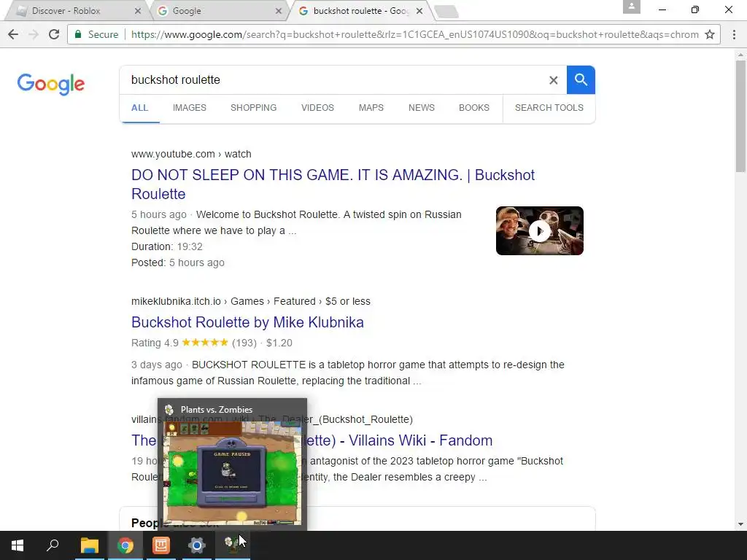Open File Explorer from the taskbar

[90, 545]
